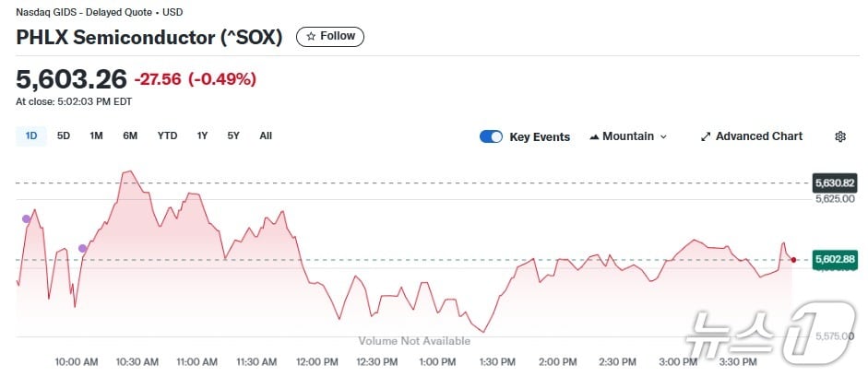The image size is (868, 377).
Task: Click the 5,630.82 previous close label
Action: tap(834, 183)
